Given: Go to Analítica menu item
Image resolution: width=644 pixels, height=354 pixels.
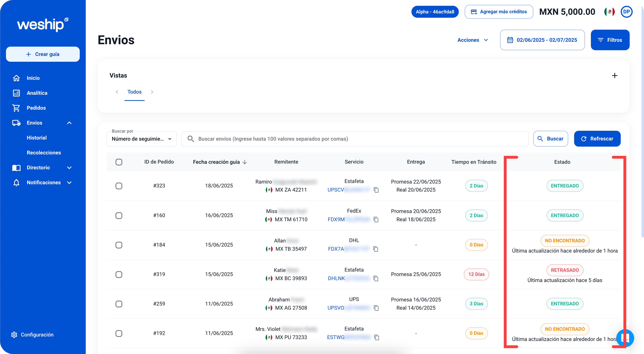Looking at the screenshot, I should 37,93.
